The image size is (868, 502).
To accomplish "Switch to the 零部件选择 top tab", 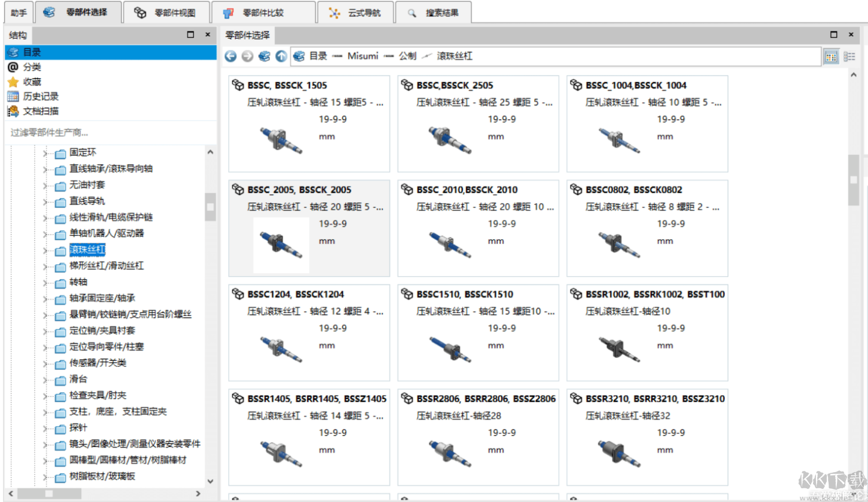I will click(x=78, y=12).
